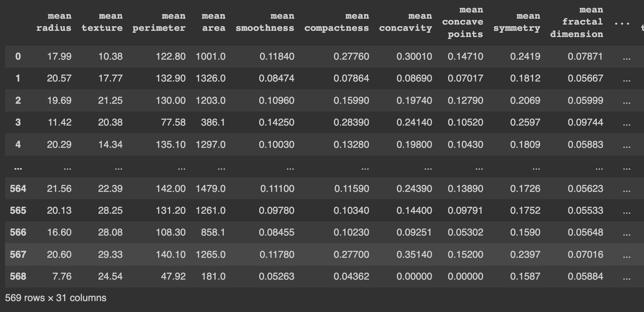
Task: Click the mean radius column header
Action: 54,22
